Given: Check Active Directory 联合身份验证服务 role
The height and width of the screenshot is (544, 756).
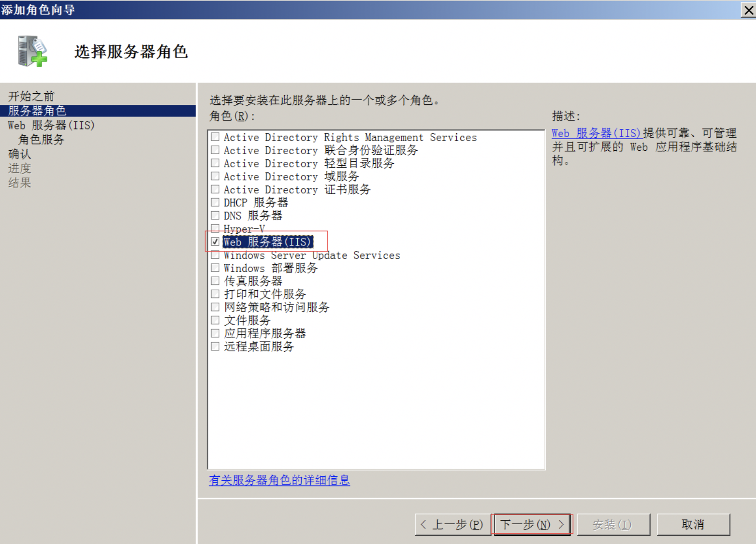Looking at the screenshot, I should [215, 150].
